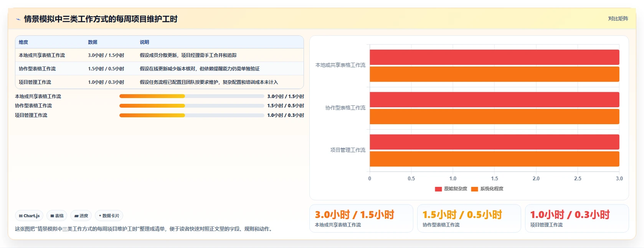Click table value 3.0小时 / 1.5小时
Viewport: 644px width, 248px height.
coord(106,55)
